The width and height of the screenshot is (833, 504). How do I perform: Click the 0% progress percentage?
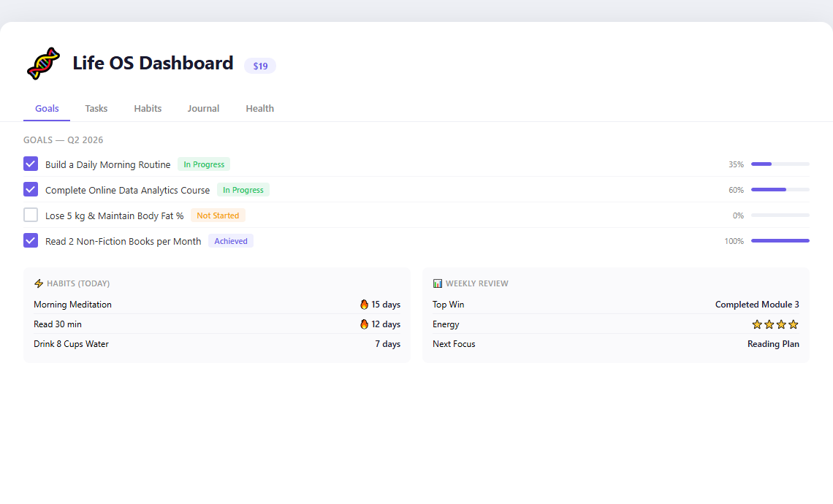coord(739,215)
